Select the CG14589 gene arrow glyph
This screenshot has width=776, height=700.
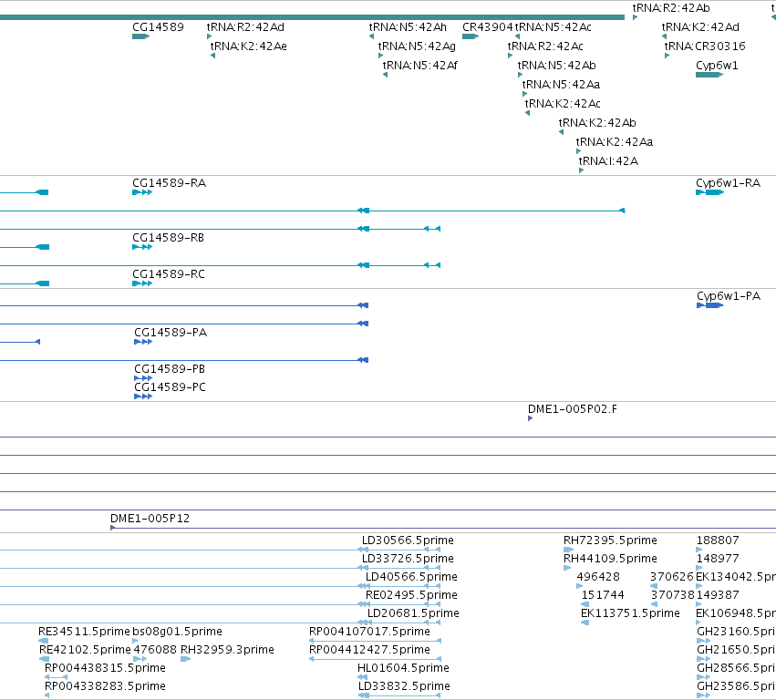[x=141, y=36]
